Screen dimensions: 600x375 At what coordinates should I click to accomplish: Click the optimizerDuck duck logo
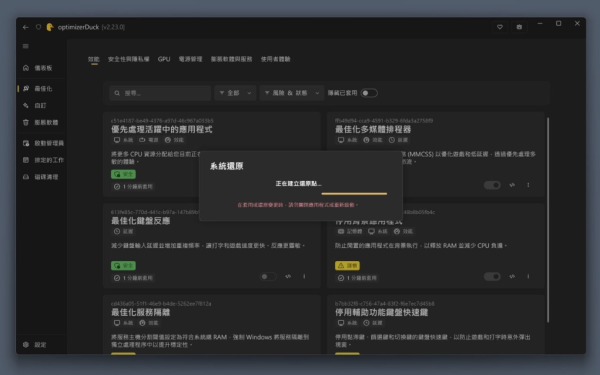(x=50, y=27)
